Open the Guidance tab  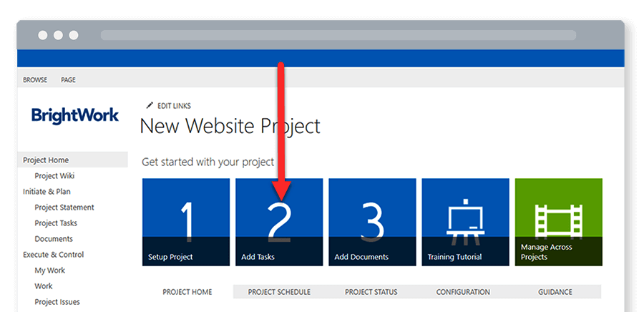click(555, 292)
